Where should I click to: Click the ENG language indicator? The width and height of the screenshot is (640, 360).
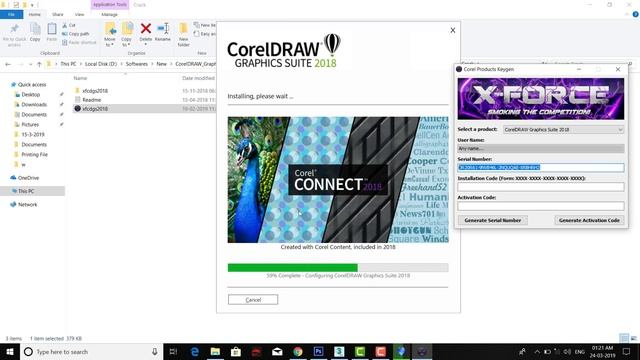pos(580,352)
